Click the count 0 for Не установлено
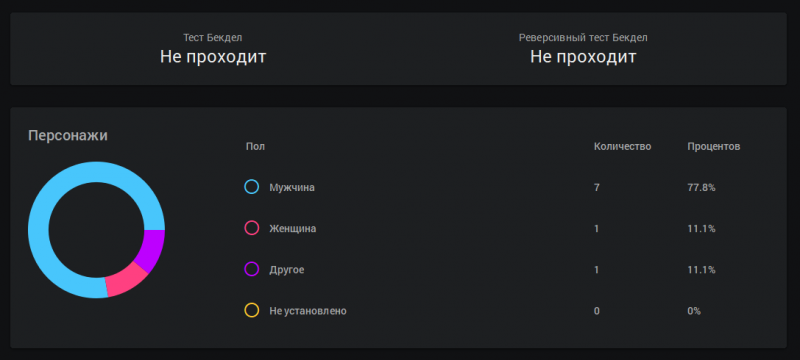The height and width of the screenshot is (360, 800). pos(596,311)
